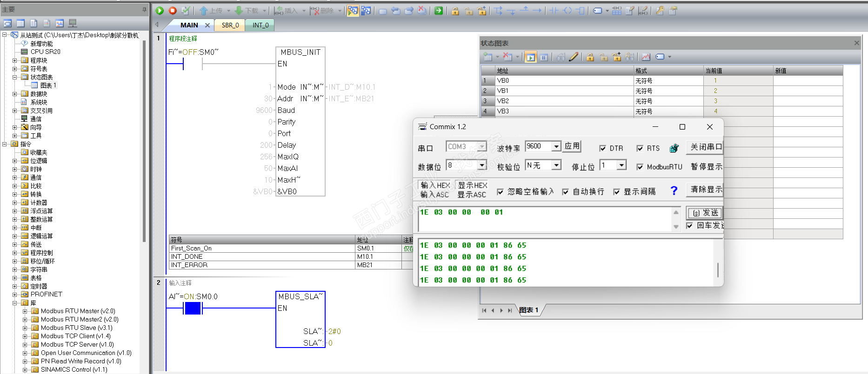Click the hex send input text field
Viewport: 868px width, 374px height.
click(x=544, y=218)
